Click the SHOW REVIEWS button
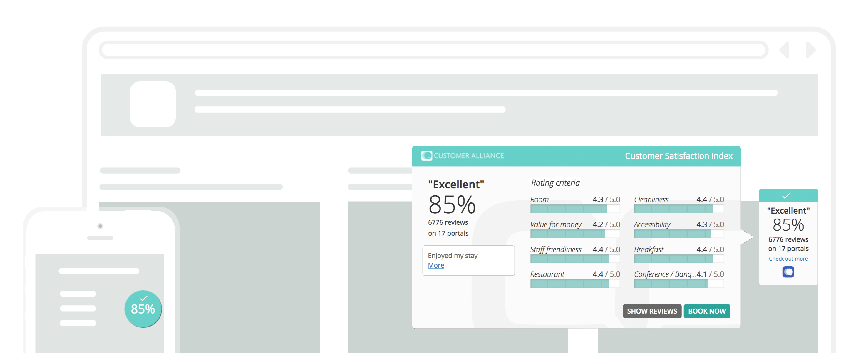The image size is (868, 353). (652, 311)
